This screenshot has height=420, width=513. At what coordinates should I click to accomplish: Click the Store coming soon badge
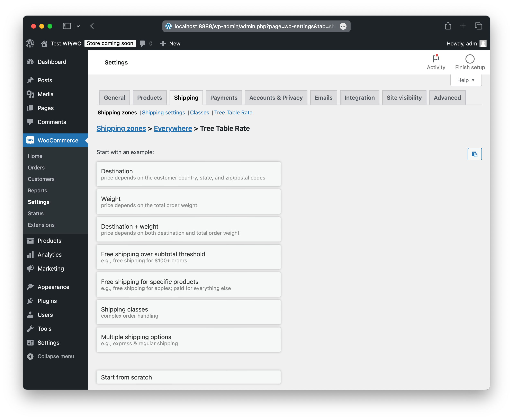click(x=110, y=43)
